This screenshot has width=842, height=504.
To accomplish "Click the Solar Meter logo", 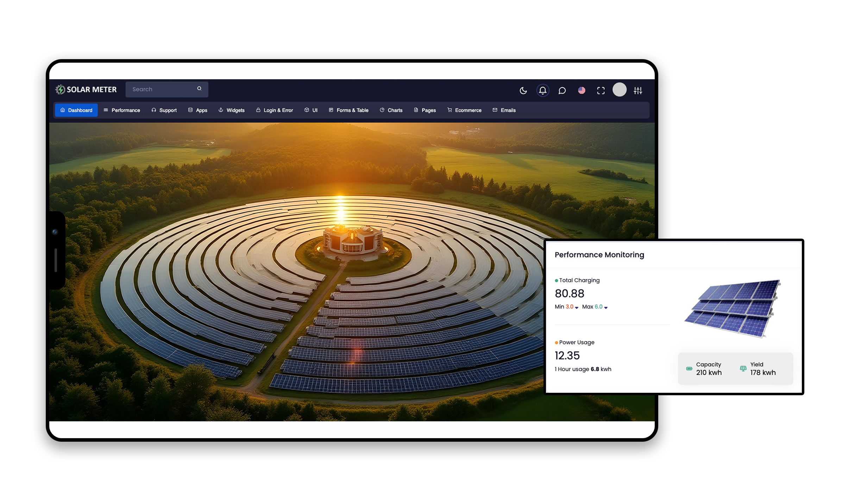I will tap(86, 89).
